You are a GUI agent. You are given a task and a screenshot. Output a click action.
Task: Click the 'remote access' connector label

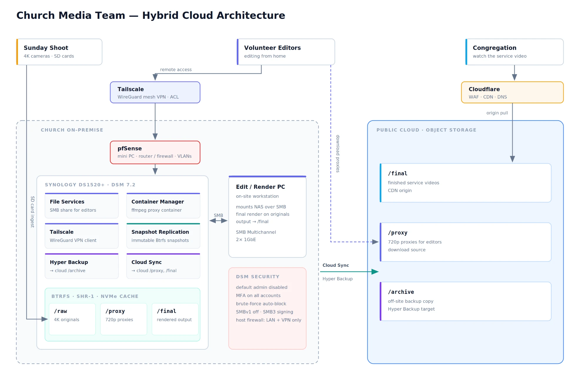(176, 70)
